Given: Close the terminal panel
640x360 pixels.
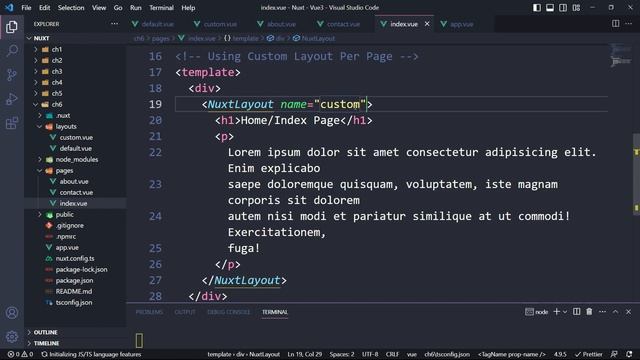Looking at the screenshot, I should [629, 312].
